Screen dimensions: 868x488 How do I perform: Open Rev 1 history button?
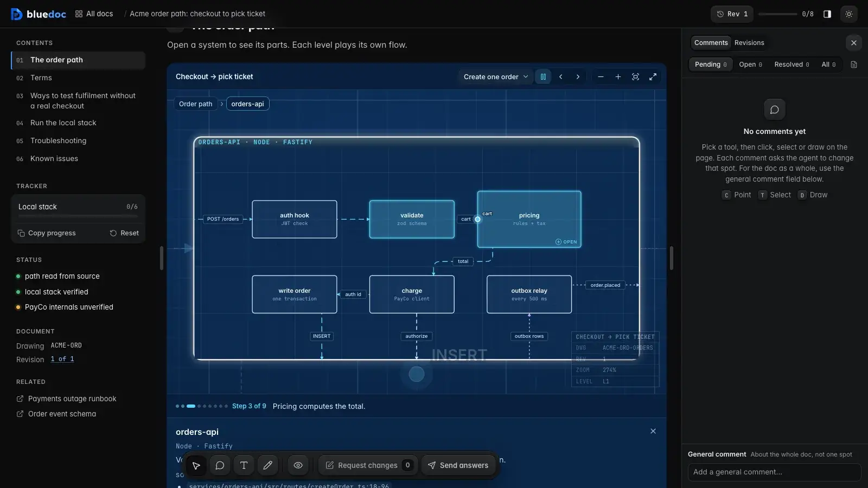pos(732,14)
